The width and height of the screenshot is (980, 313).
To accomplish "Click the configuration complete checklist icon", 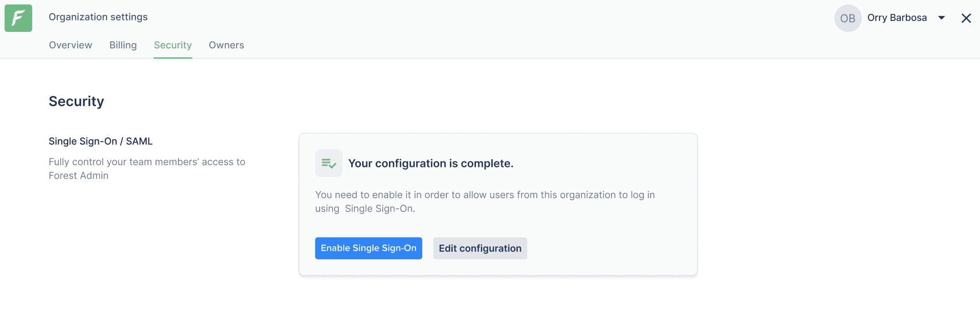I will [328, 163].
